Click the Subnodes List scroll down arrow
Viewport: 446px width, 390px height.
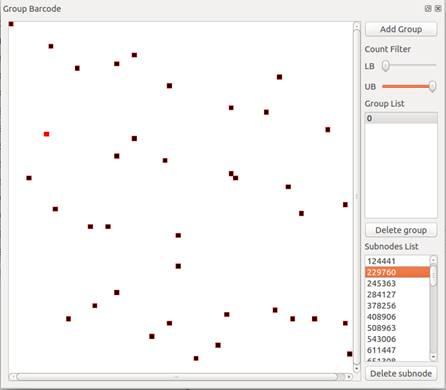(x=433, y=357)
